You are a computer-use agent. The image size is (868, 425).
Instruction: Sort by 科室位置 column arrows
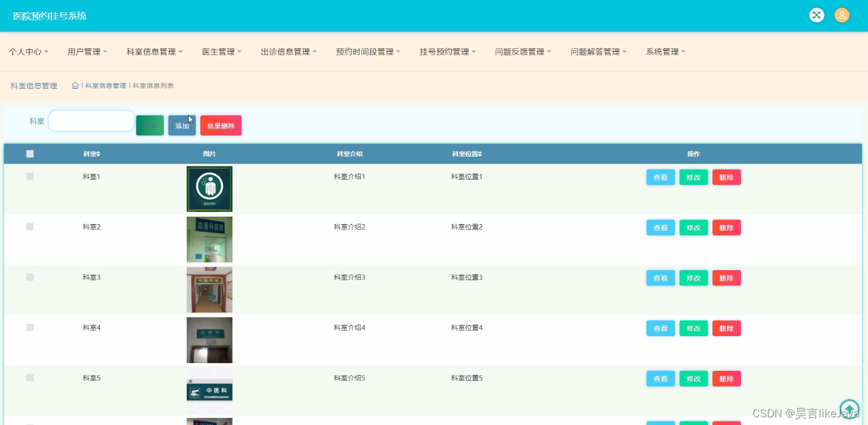tap(480, 154)
